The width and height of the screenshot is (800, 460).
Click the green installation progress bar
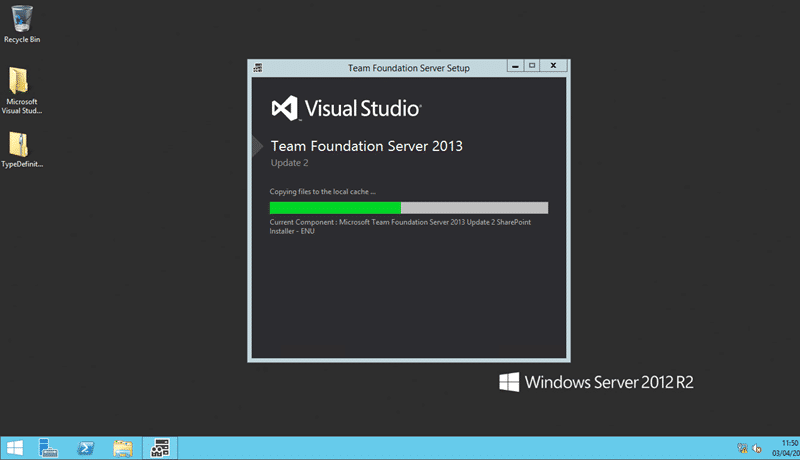point(409,208)
